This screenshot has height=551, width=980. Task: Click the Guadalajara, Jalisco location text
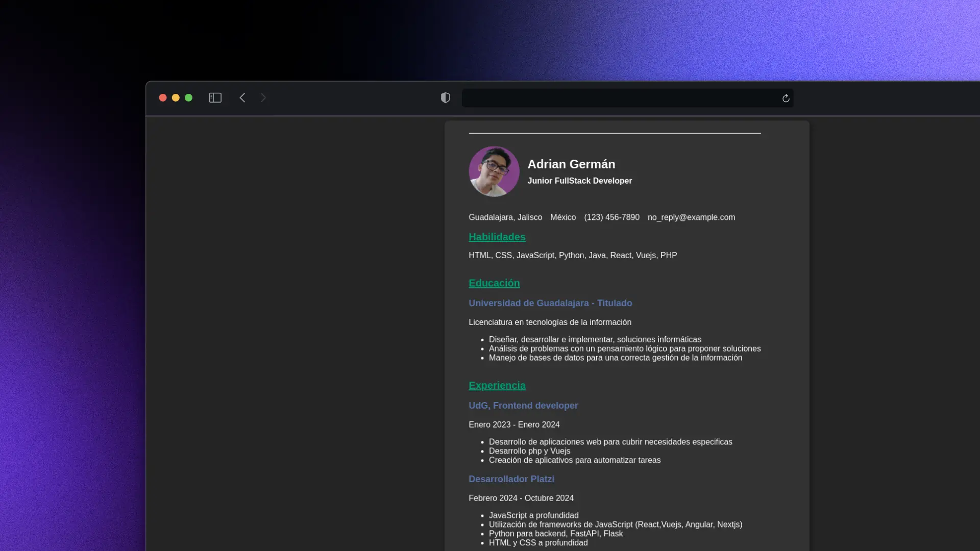point(505,217)
